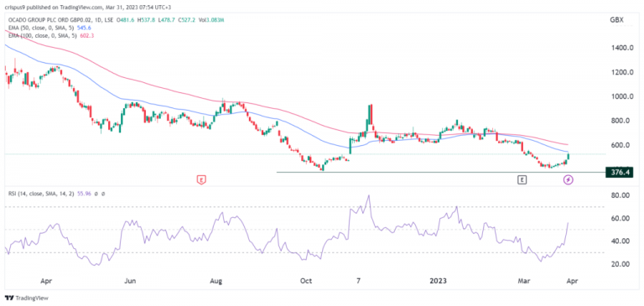Click the purple lightning event marker

click(x=569, y=179)
